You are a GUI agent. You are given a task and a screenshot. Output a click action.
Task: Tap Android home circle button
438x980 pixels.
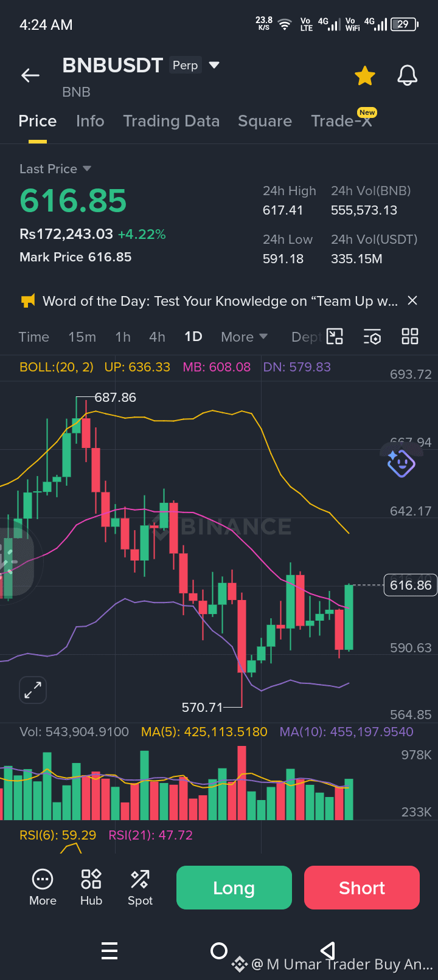pyautogui.click(x=219, y=950)
